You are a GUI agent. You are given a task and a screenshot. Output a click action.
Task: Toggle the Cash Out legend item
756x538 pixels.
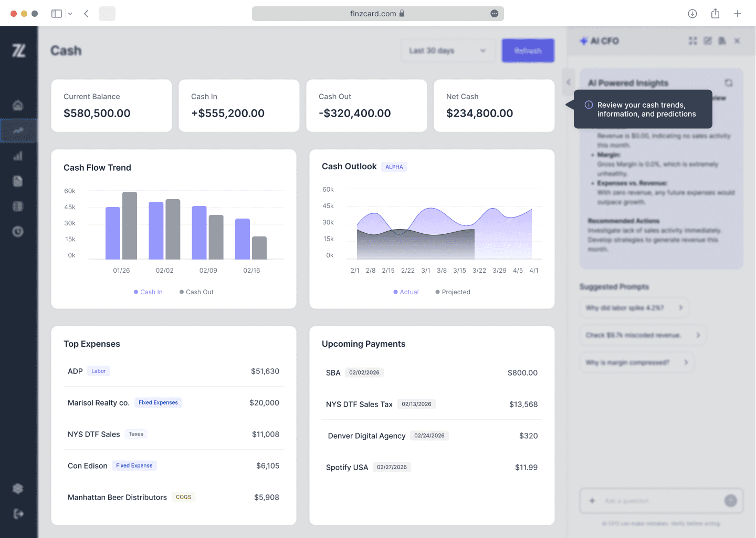pos(196,292)
